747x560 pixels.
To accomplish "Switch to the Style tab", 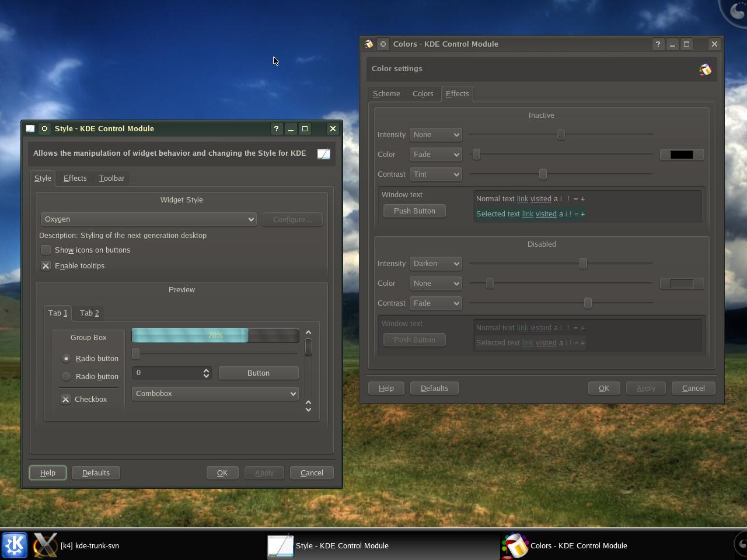I will (x=43, y=178).
